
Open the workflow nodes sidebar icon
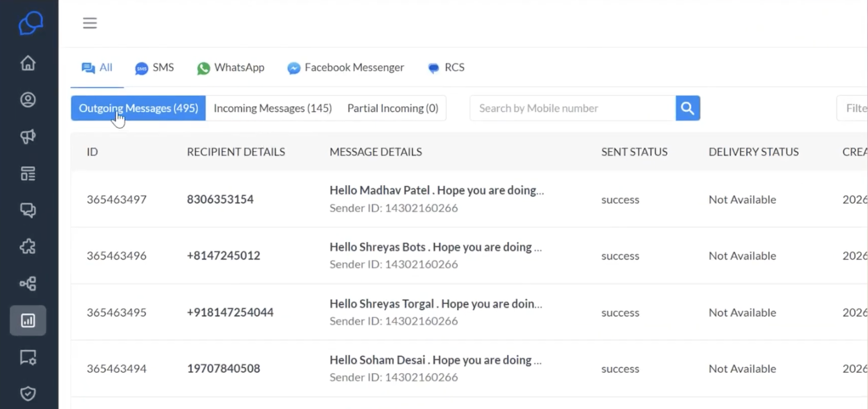click(x=28, y=284)
